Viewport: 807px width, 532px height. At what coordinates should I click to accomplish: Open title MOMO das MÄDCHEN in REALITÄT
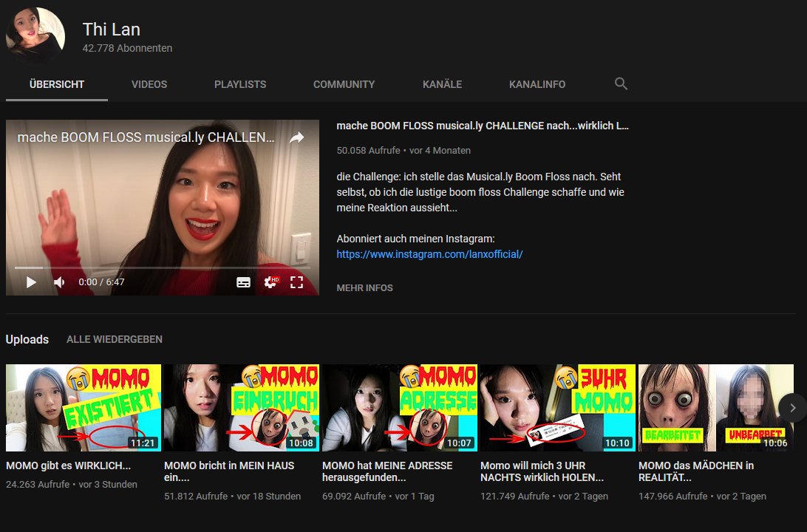pos(696,471)
